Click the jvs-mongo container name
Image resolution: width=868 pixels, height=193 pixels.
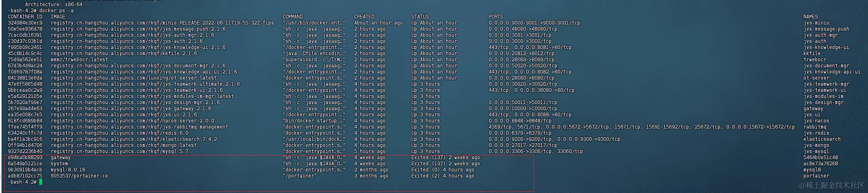816,145
